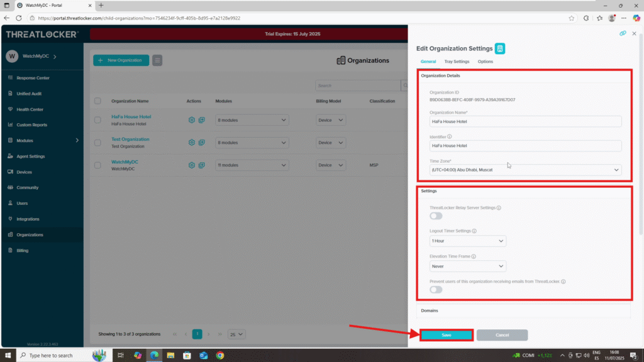Open File Explorer from taskbar
The height and width of the screenshot is (362, 644).
170,356
